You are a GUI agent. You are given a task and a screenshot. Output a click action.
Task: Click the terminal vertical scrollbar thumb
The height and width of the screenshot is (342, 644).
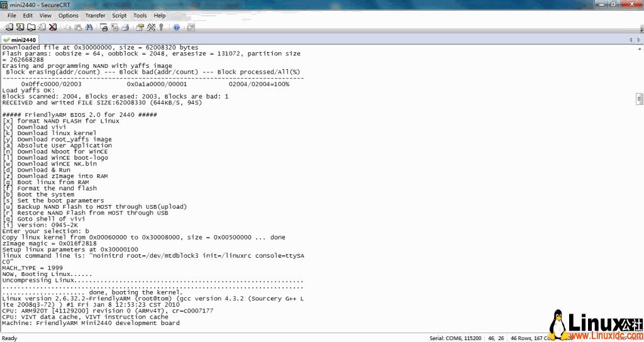(x=639, y=99)
